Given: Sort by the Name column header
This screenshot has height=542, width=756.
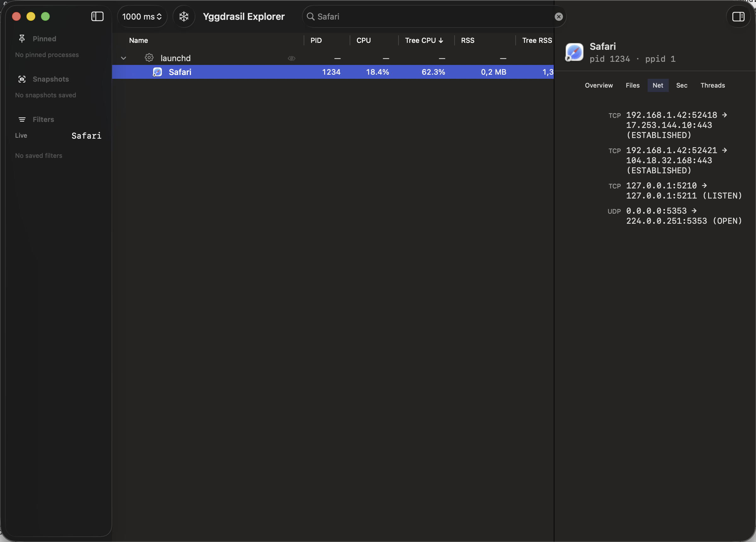Looking at the screenshot, I should (138, 40).
